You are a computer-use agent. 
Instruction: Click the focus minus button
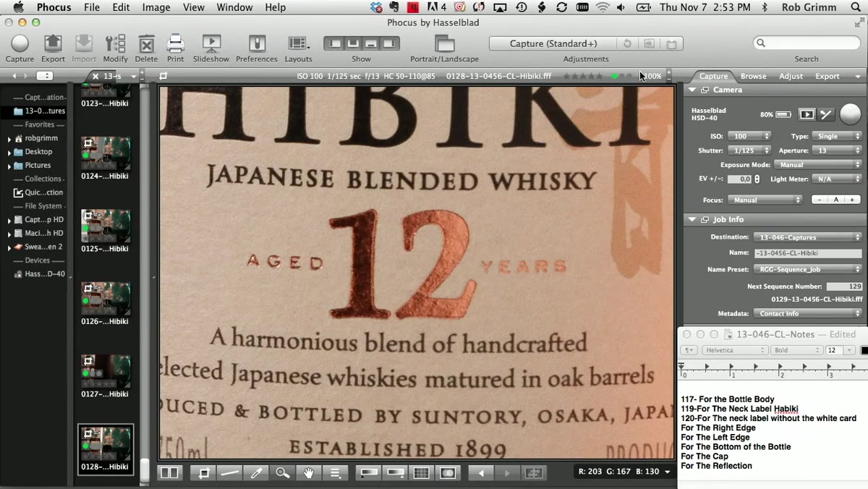click(820, 200)
